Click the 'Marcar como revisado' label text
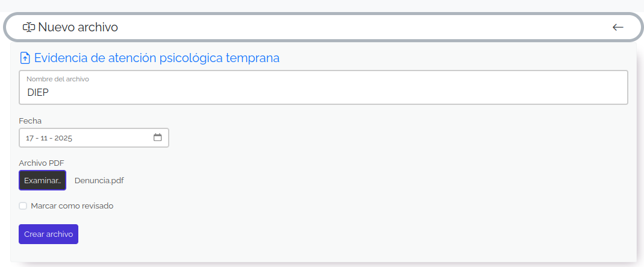Image resolution: width=644 pixels, height=267 pixels. (x=72, y=206)
